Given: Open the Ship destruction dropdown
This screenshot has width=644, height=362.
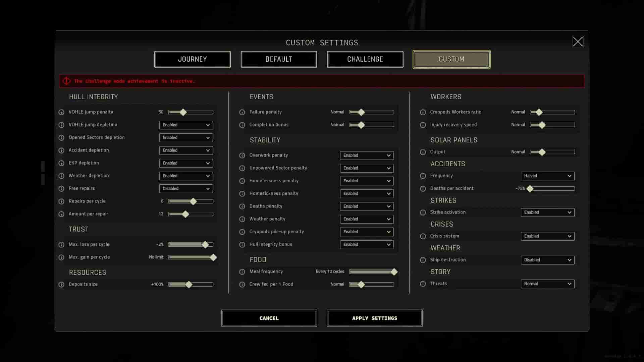Looking at the screenshot, I should click(x=547, y=260).
